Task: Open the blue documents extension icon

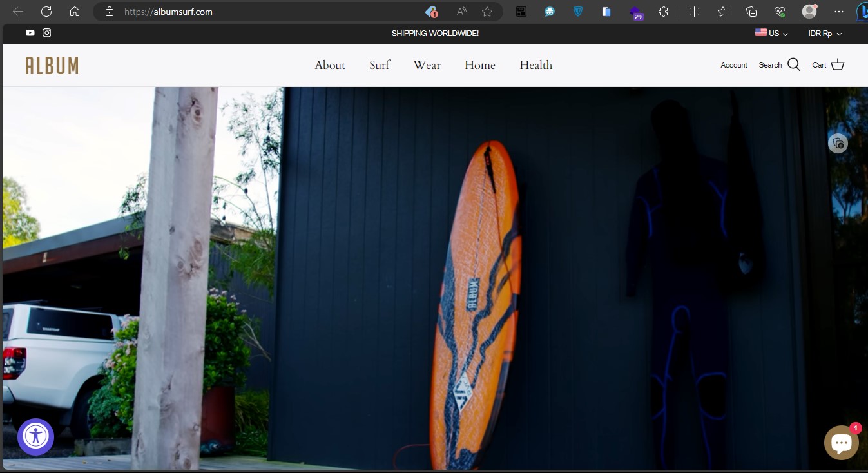Action: coord(606,12)
